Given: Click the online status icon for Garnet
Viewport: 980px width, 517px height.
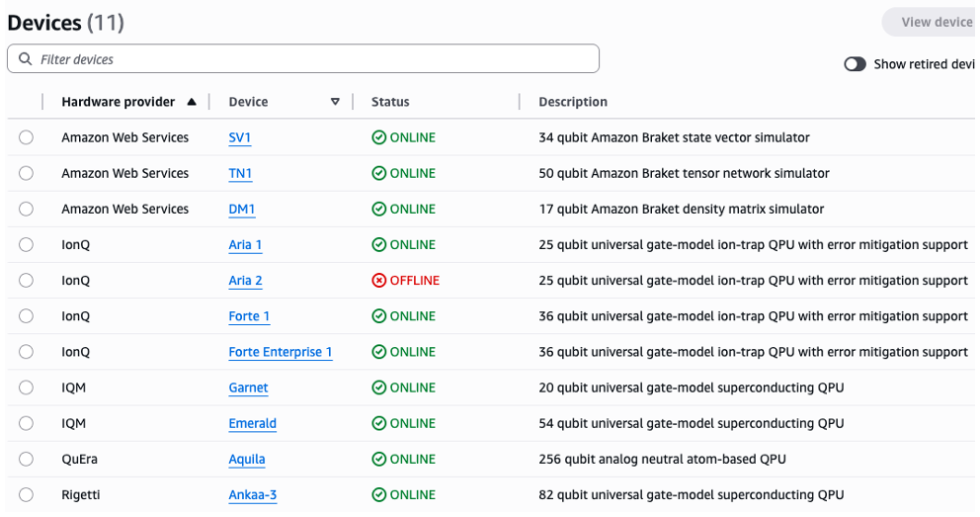Looking at the screenshot, I should coord(379,388).
